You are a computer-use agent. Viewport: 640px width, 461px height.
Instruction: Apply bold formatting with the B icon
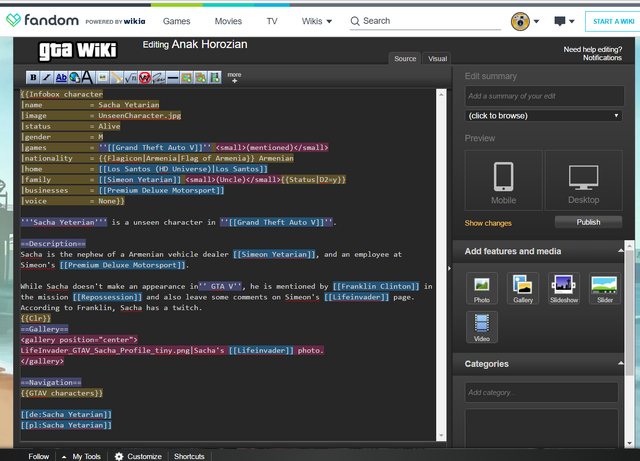33,78
